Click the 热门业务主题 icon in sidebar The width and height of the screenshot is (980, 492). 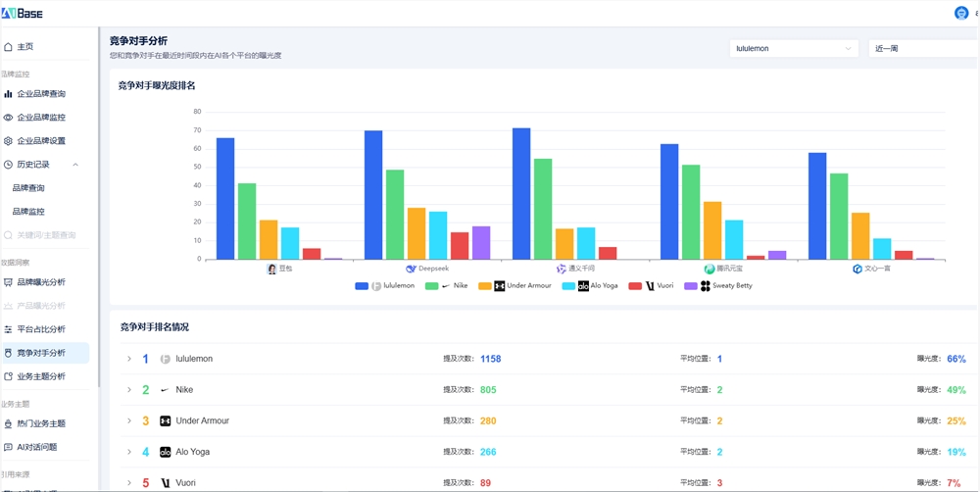tap(9, 423)
